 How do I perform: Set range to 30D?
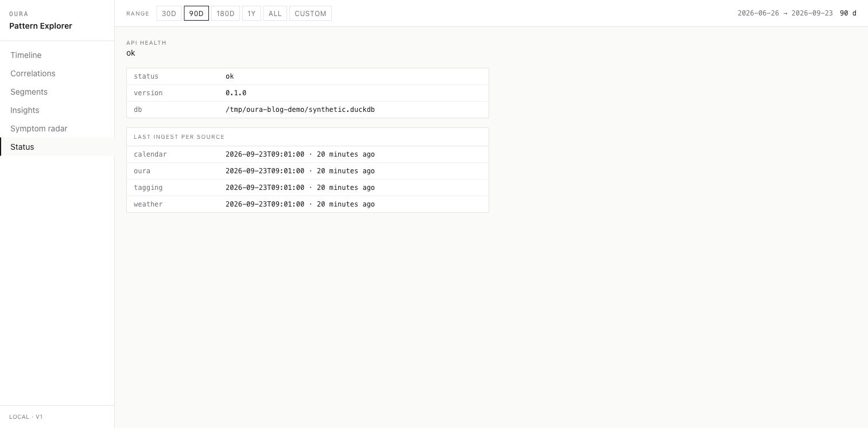169,13
